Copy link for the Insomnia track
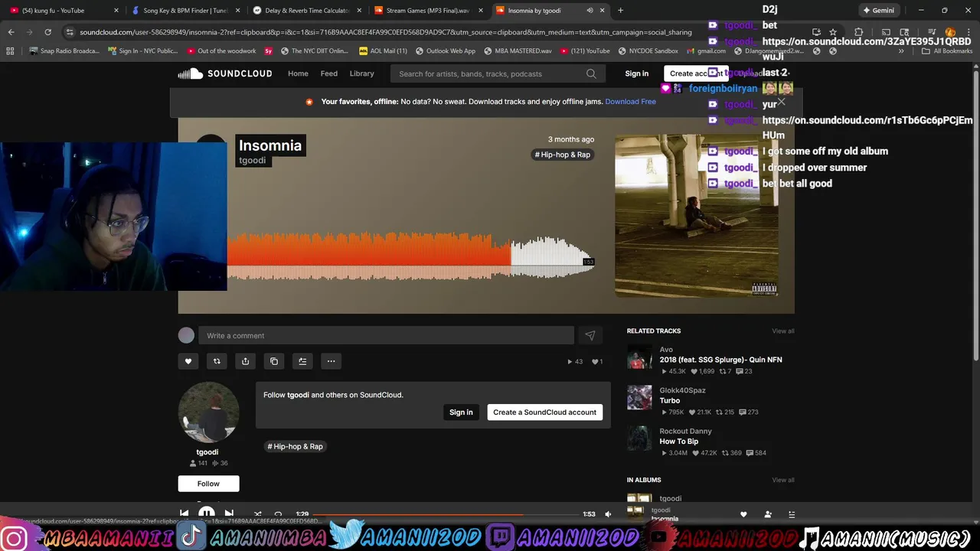Viewport: 980px width, 551px height. point(274,361)
